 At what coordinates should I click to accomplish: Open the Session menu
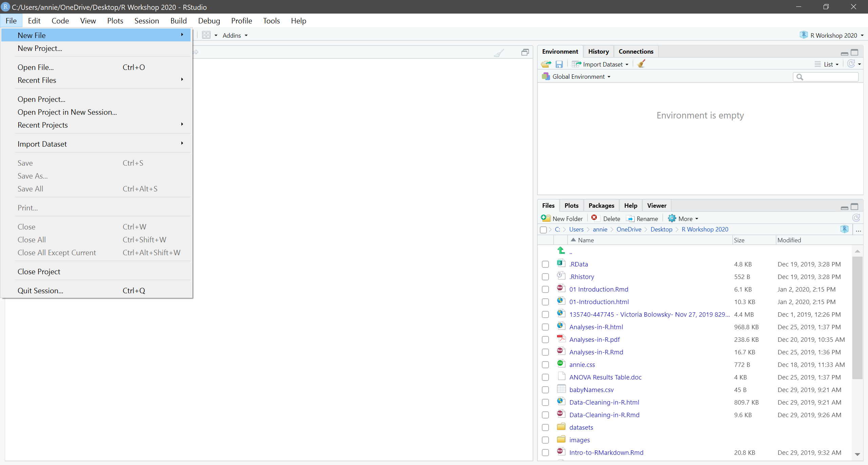(x=146, y=21)
